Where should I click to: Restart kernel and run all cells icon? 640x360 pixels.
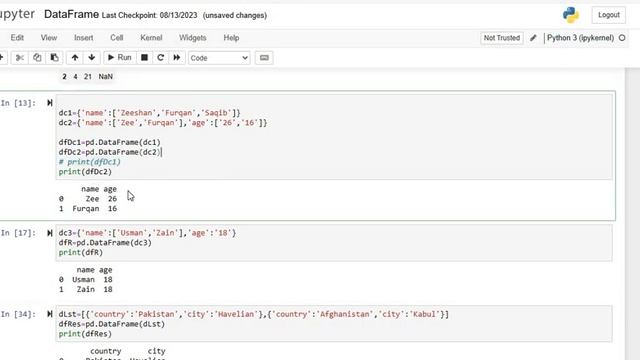coord(177,58)
